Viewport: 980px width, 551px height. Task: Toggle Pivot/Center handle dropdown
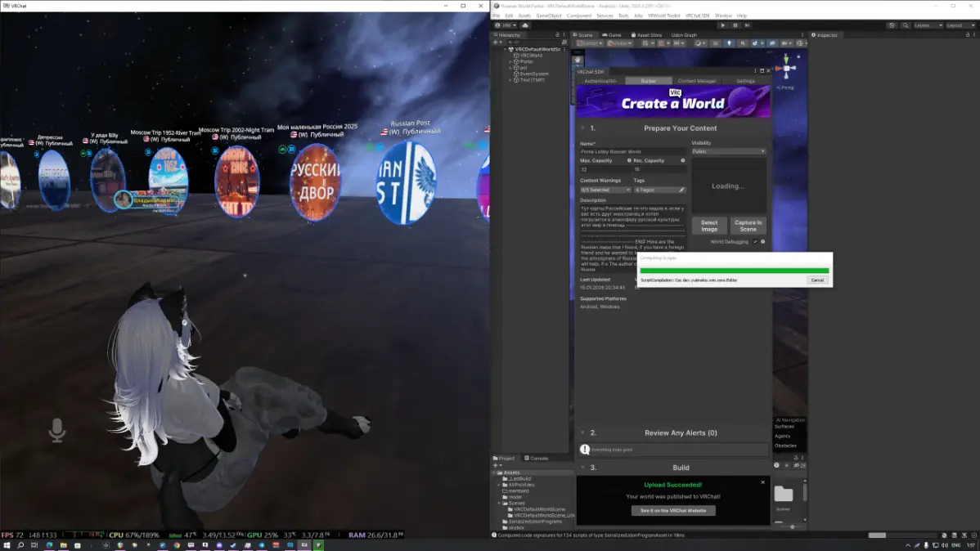[589, 43]
